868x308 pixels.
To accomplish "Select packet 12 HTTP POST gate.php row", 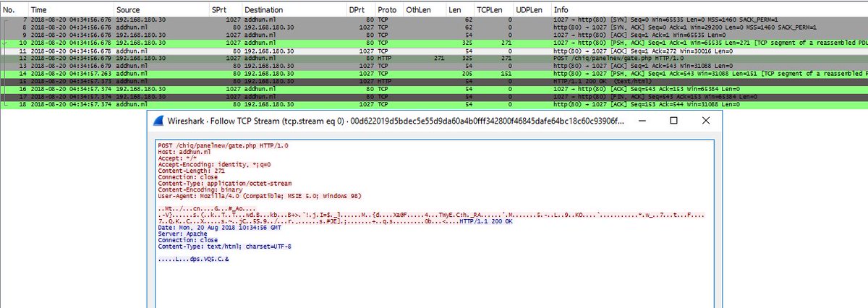I will click(x=434, y=58).
